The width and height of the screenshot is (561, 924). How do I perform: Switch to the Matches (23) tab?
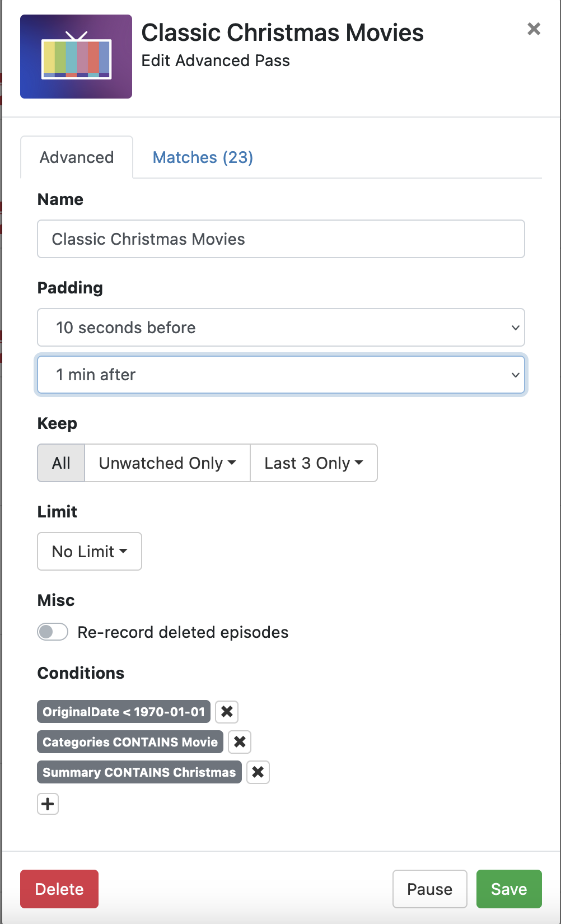coord(203,157)
